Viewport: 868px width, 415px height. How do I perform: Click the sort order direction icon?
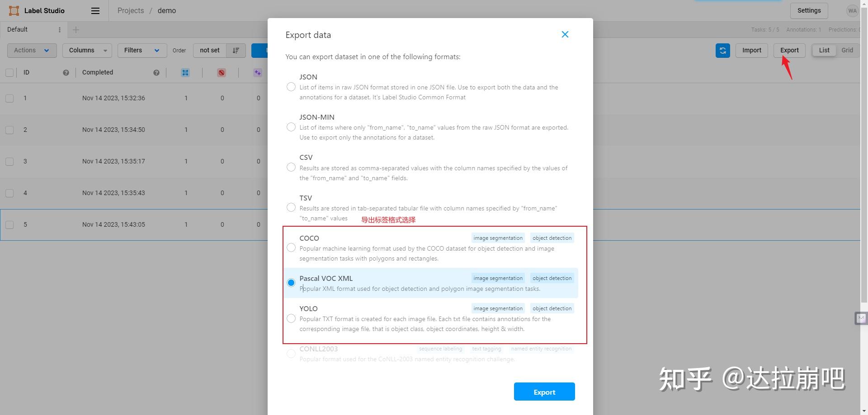236,51
